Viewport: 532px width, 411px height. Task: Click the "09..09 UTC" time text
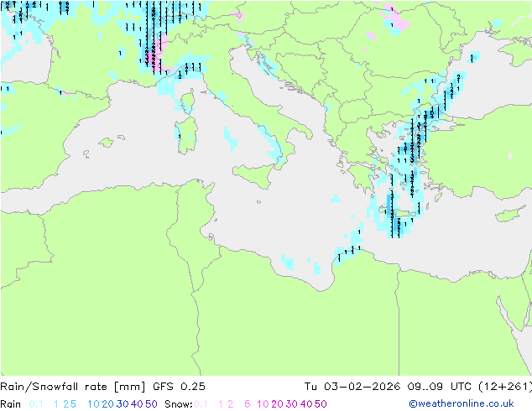click(440, 387)
